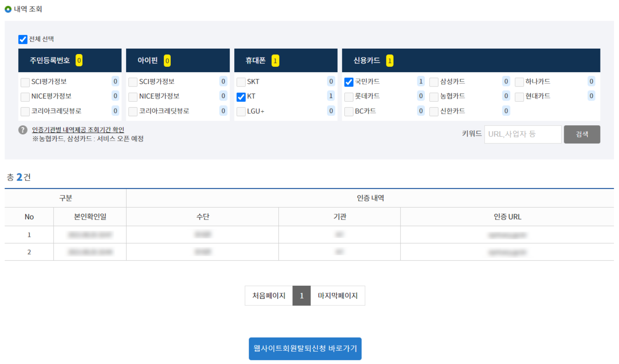
Task: Uncheck the 국민카드 checkbox
Action: pyautogui.click(x=348, y=82)
